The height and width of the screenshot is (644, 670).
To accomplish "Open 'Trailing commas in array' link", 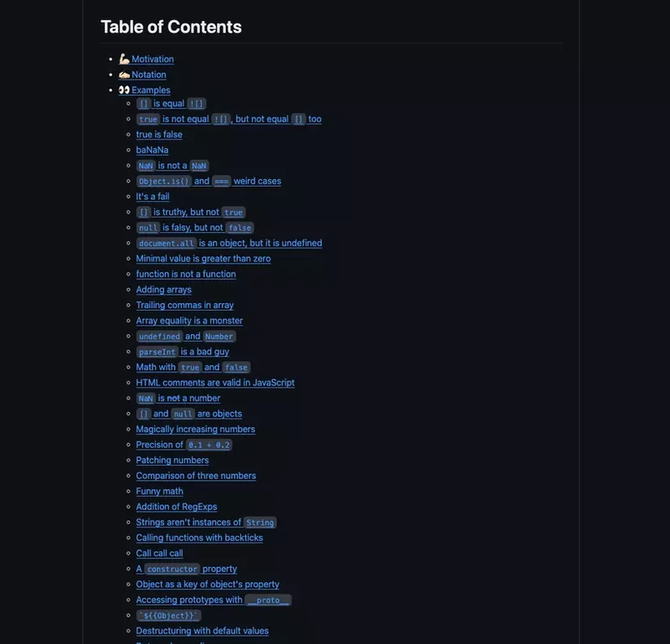I will click(x=184, y=305).
